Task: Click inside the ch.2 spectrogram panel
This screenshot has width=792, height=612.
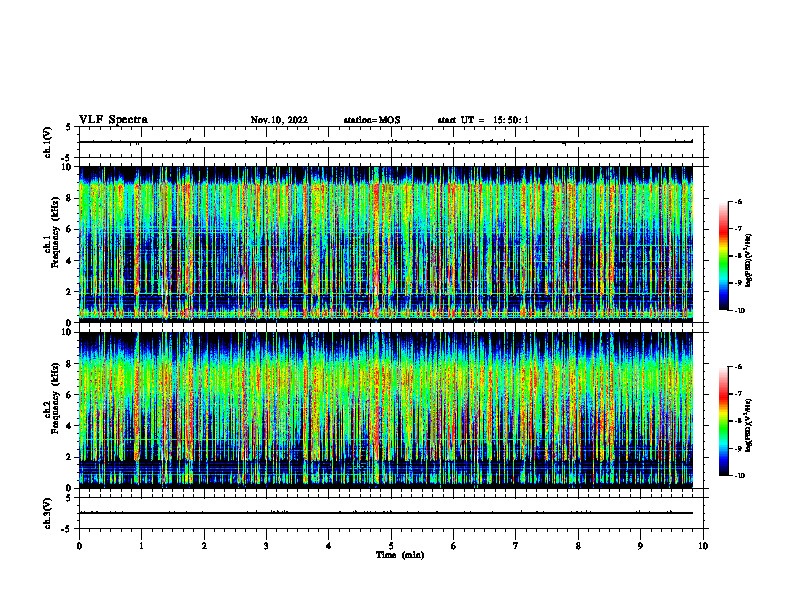Action: (386, 410)
